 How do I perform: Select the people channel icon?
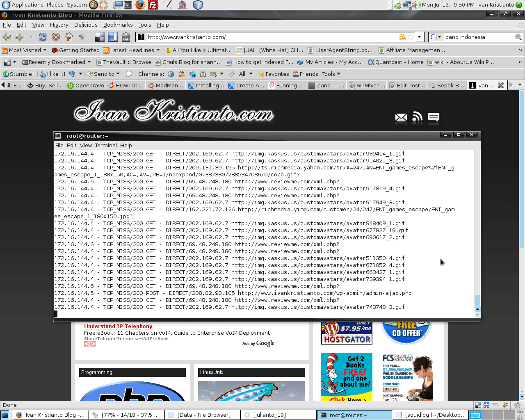click(182, 74)
